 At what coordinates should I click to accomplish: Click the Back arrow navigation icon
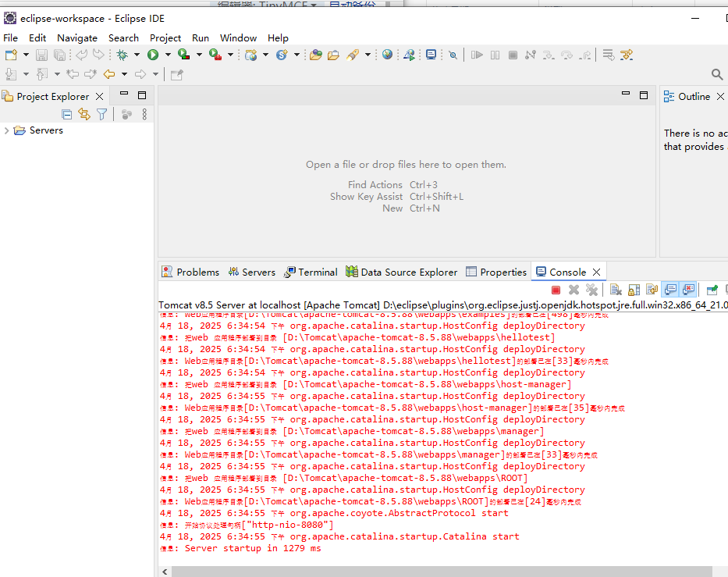point(109,74)
